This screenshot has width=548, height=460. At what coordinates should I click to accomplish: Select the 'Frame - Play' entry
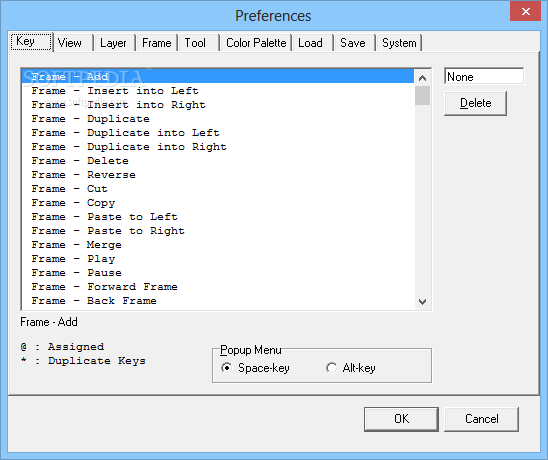218,259
